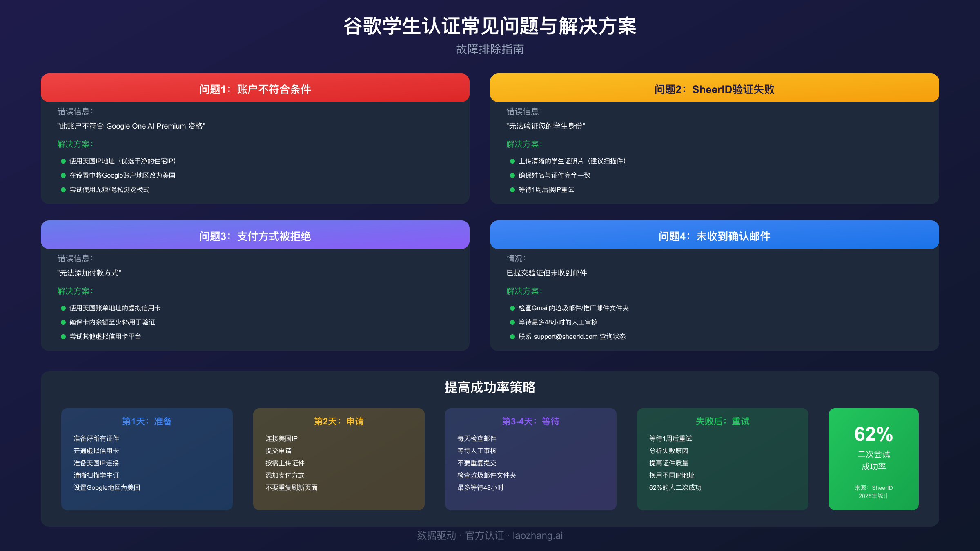Select the 第2天：申请 card title
Screen dimensions: 980x551
(339, 421)
